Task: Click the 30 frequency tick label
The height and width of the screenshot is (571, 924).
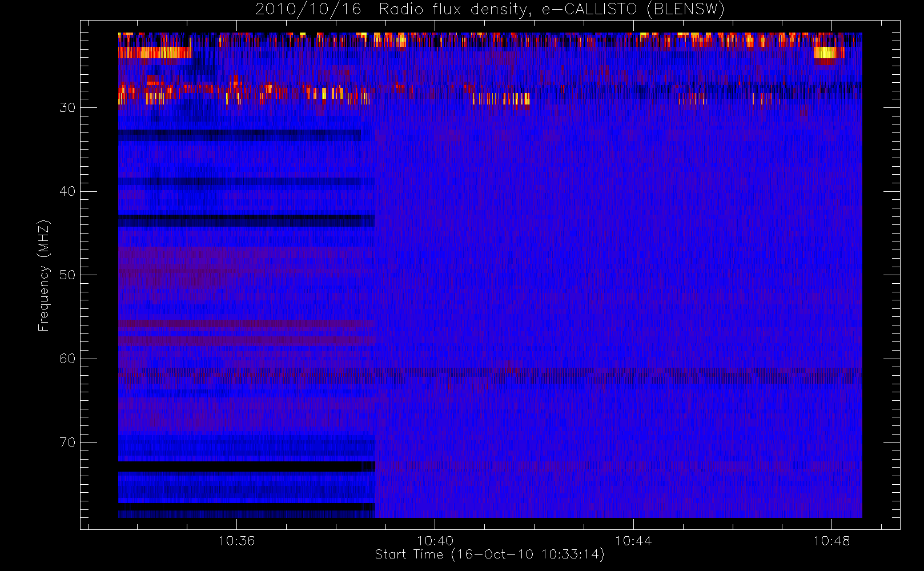Action: 67,108
